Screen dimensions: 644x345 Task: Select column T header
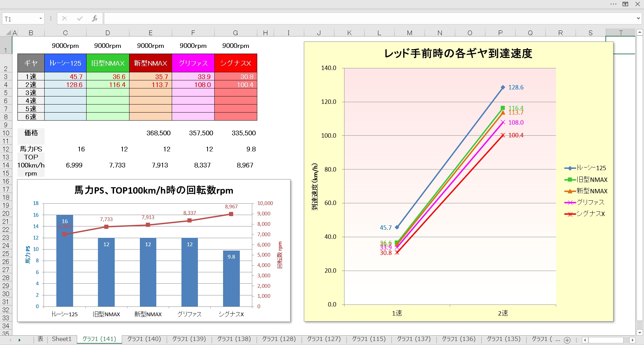tap(621, 33)
